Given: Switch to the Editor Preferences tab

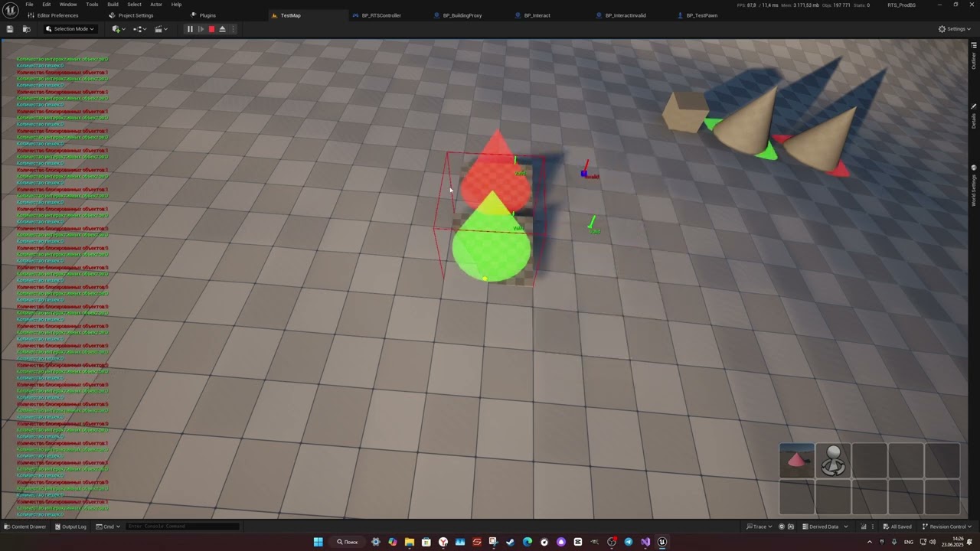Looking at the screenshot, I should click(52, 15).
